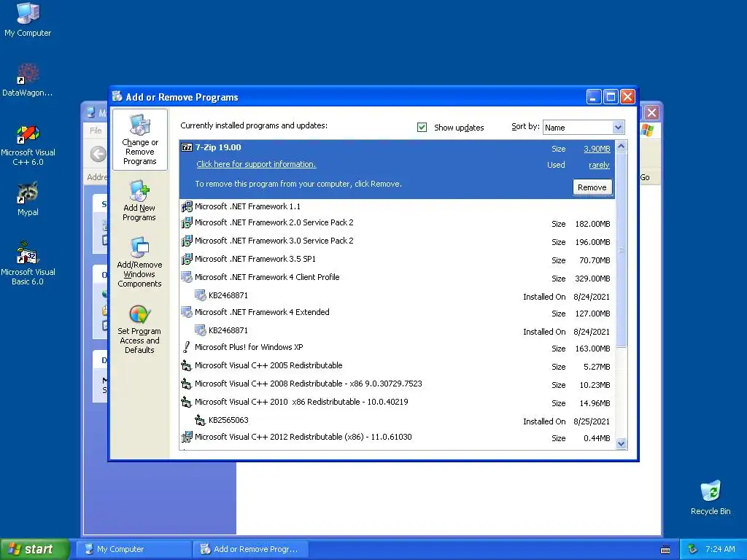Click the .NET Framework 1.1 icon
This screenshot has width=747, height=560.
click(x=187, y=206)
